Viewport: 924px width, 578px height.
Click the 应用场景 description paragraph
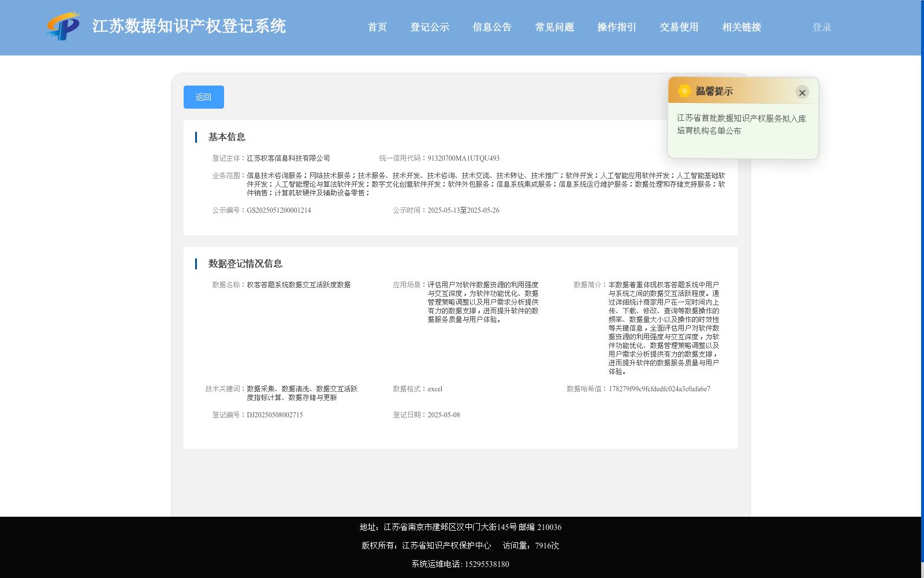click(483, 302)
